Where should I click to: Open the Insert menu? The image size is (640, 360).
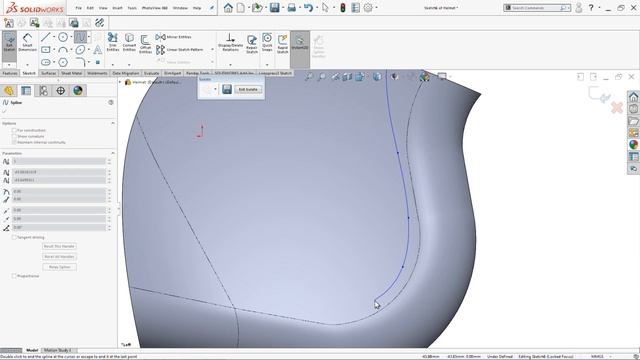click(x=117, y=8)
